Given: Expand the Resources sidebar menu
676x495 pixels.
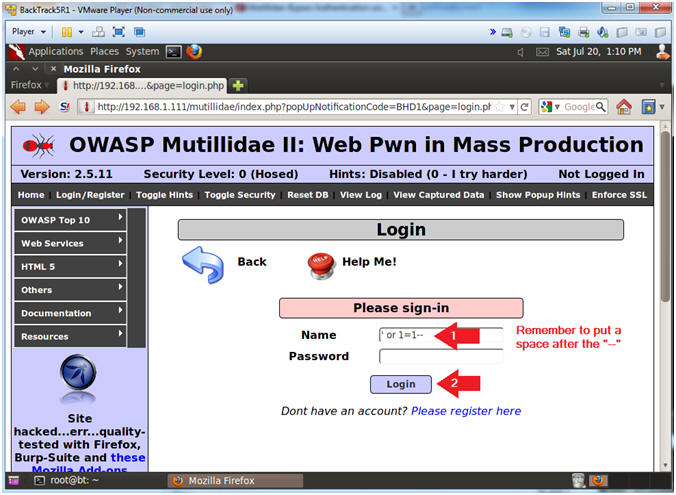Looking at the screenshot, I should 70,336.
